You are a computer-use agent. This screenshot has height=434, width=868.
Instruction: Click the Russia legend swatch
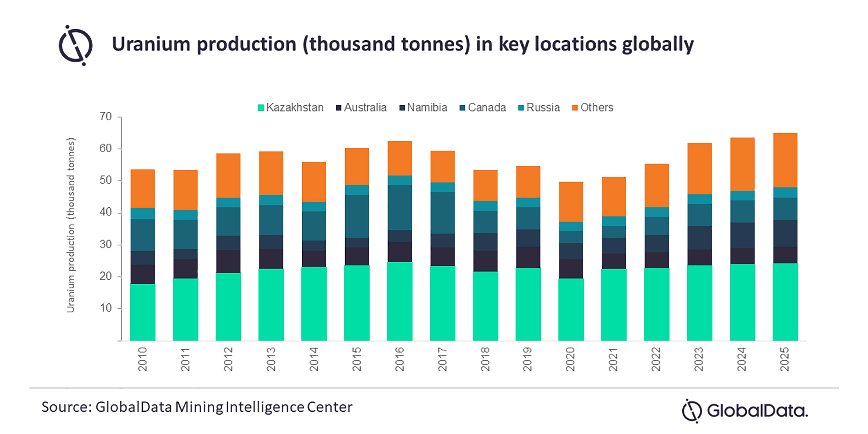(x=521, y=108)
